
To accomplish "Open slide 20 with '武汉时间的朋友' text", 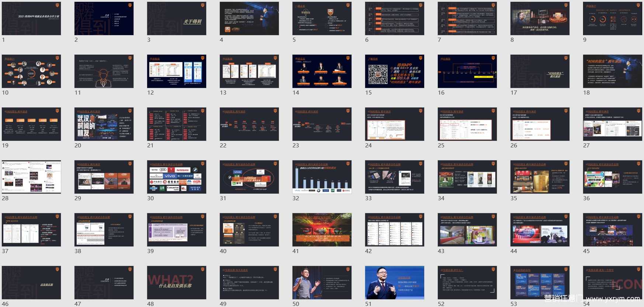I will pos(104,124).
